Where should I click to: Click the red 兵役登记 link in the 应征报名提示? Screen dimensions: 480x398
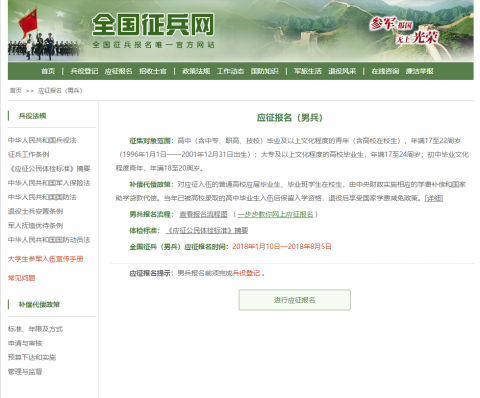coord(246,273)
